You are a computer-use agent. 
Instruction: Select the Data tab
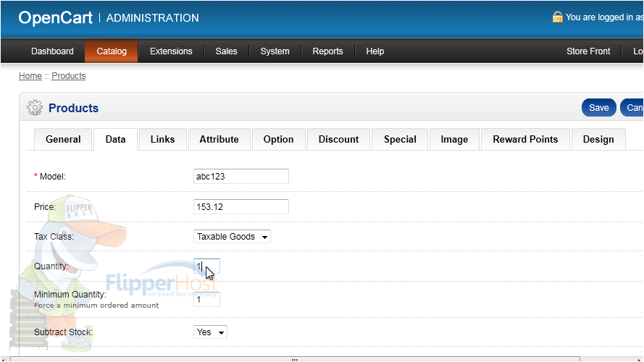point(115,140)
